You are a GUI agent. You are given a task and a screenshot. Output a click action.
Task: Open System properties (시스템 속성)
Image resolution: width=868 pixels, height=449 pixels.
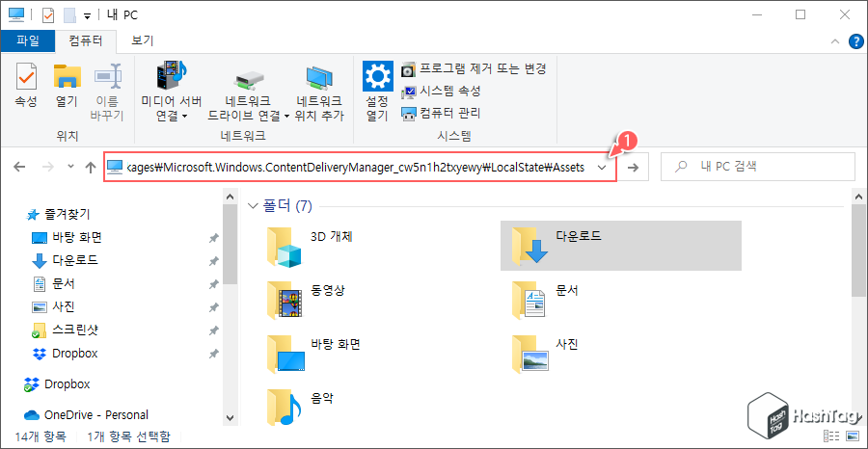pyautogui.click(x=441, y=91)
